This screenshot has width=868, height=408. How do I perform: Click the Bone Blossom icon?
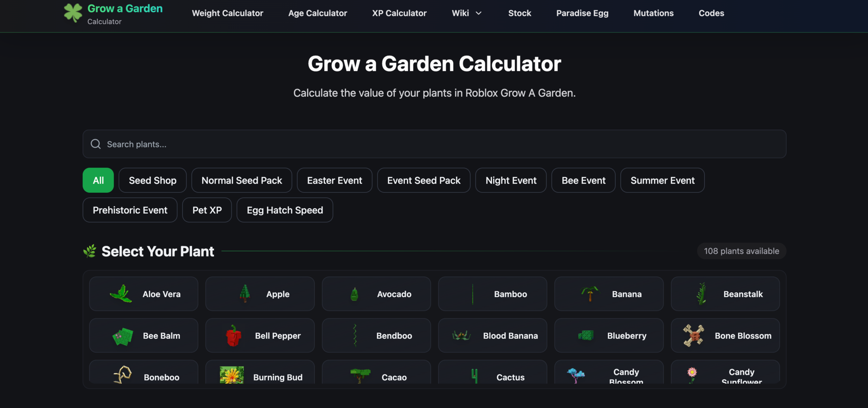point(693,336)
